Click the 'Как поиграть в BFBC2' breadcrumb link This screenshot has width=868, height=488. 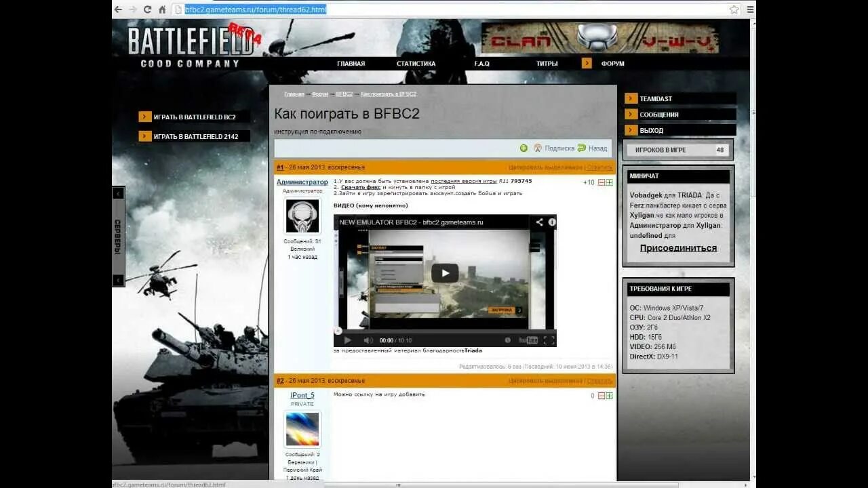[389, 94]
